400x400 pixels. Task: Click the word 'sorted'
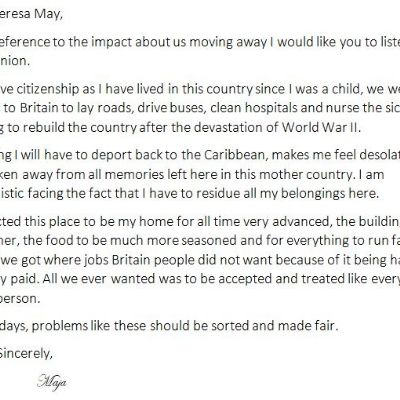(231, 326)
